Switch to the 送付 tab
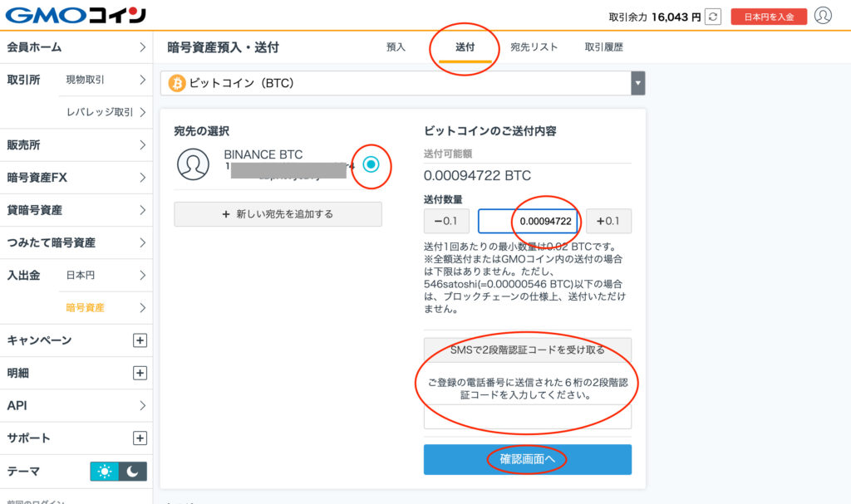This screenshot has width=851, height=504. pos(465,47)
